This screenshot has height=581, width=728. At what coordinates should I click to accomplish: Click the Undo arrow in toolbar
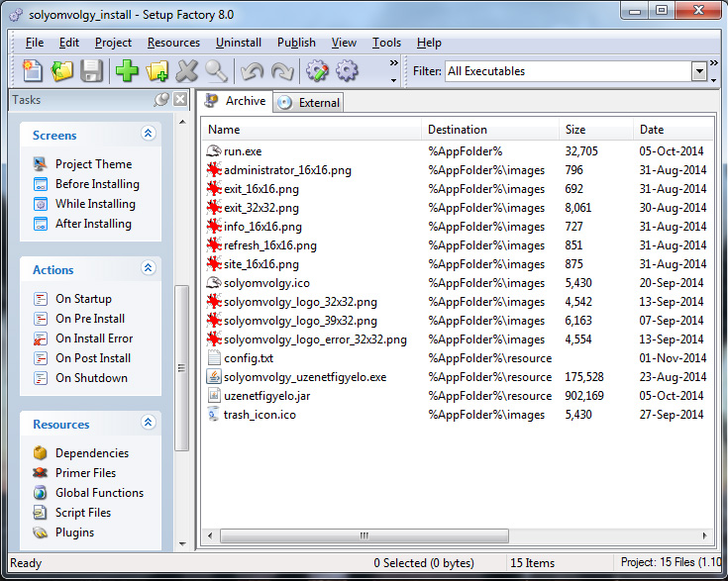click(x=253, y=71)
